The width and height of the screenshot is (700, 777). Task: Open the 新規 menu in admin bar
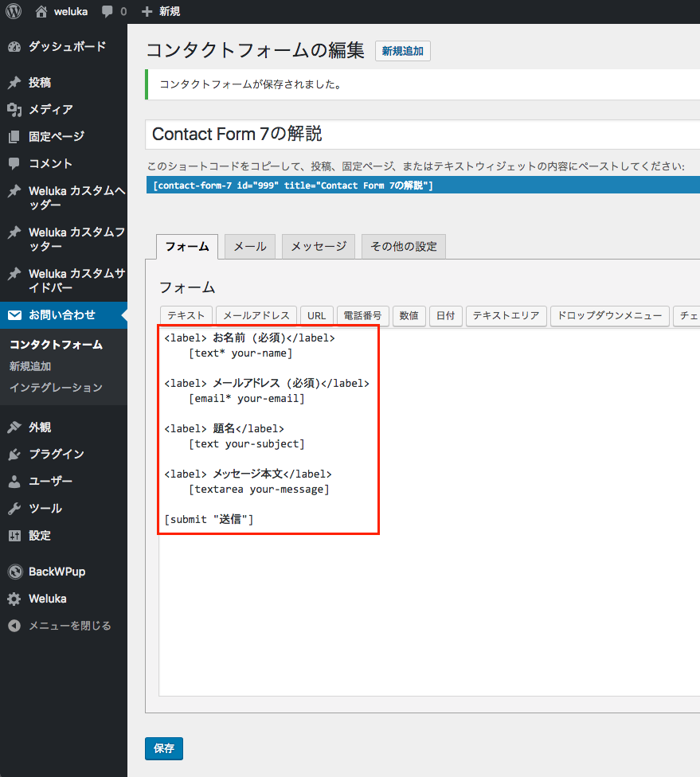(170, 11)
